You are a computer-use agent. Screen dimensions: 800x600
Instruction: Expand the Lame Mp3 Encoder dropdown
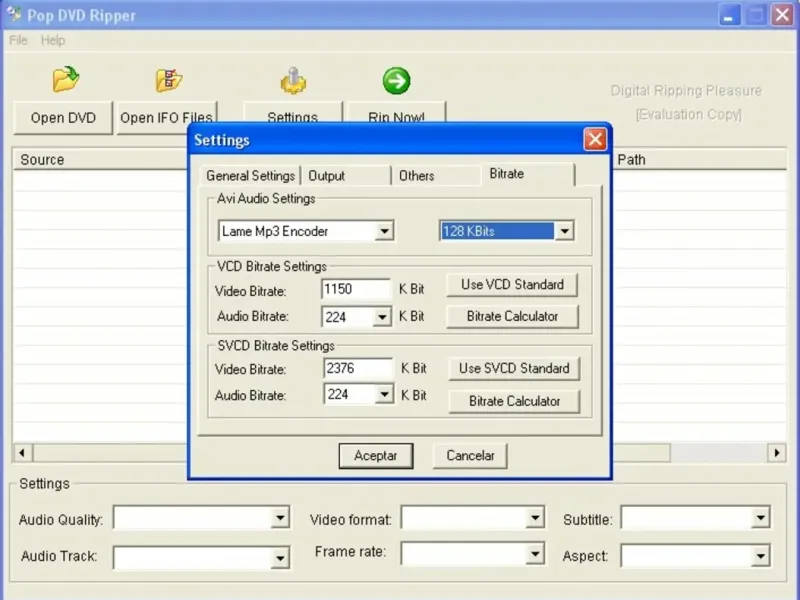click(384, 231)
